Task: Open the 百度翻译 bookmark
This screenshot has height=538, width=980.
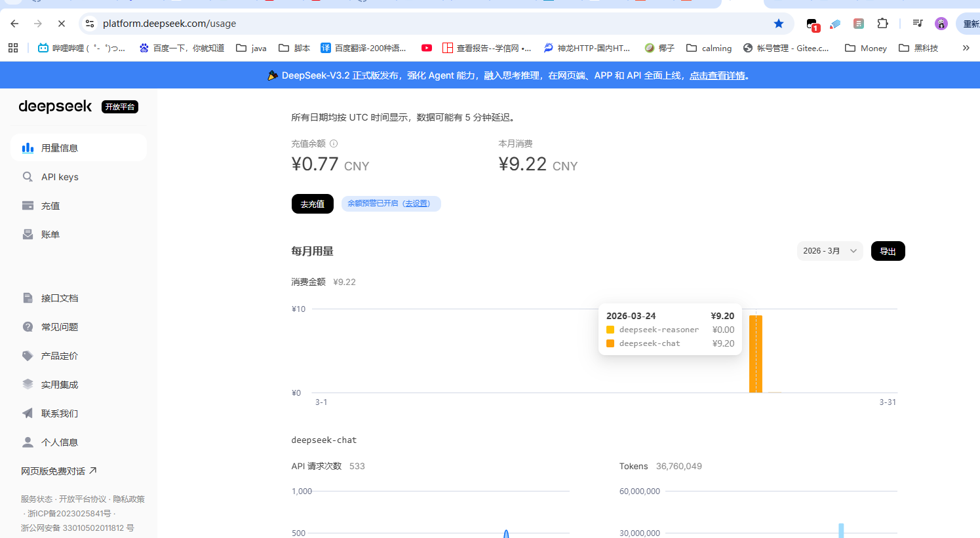Action: tap(364, 48)
